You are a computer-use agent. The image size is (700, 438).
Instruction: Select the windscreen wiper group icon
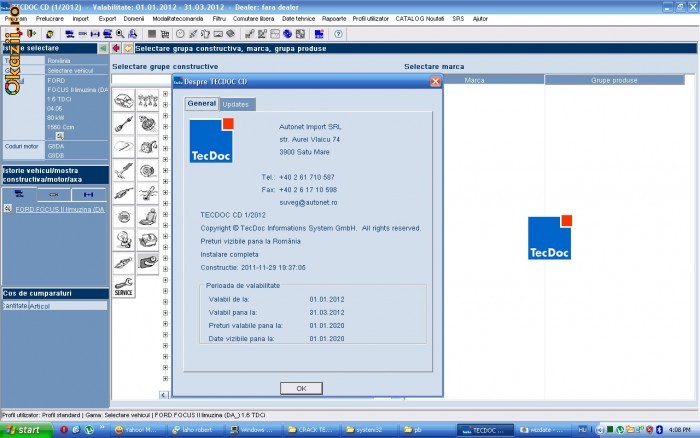tap(124, 147)
